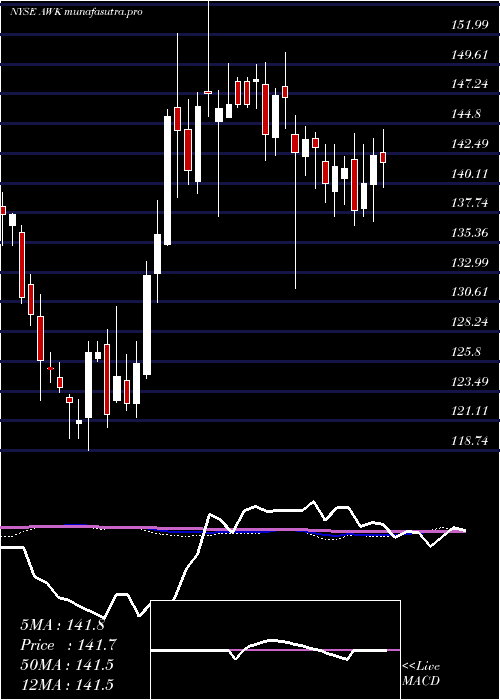Select the 140.11 price axis label
The image size is (500, 700).
coord(469,174)
